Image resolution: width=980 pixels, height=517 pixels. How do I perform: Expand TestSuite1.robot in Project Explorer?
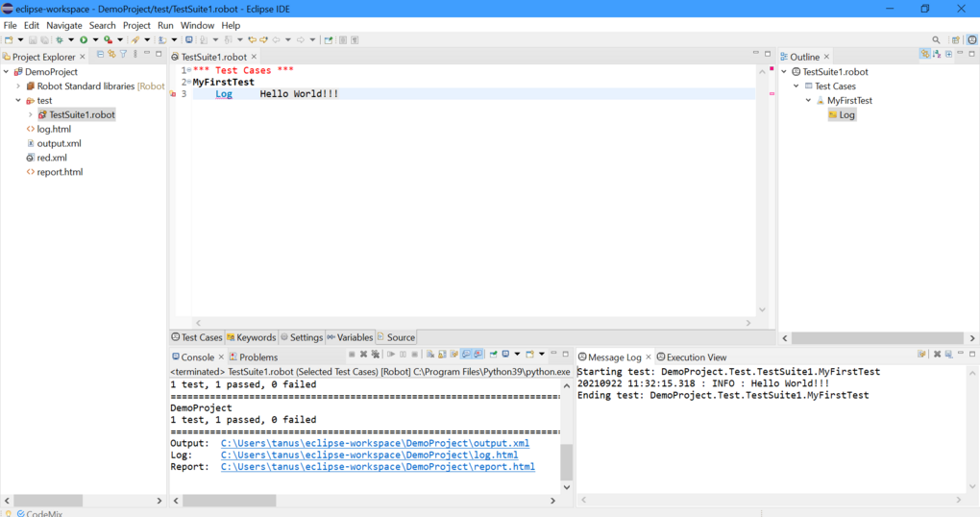30,115
